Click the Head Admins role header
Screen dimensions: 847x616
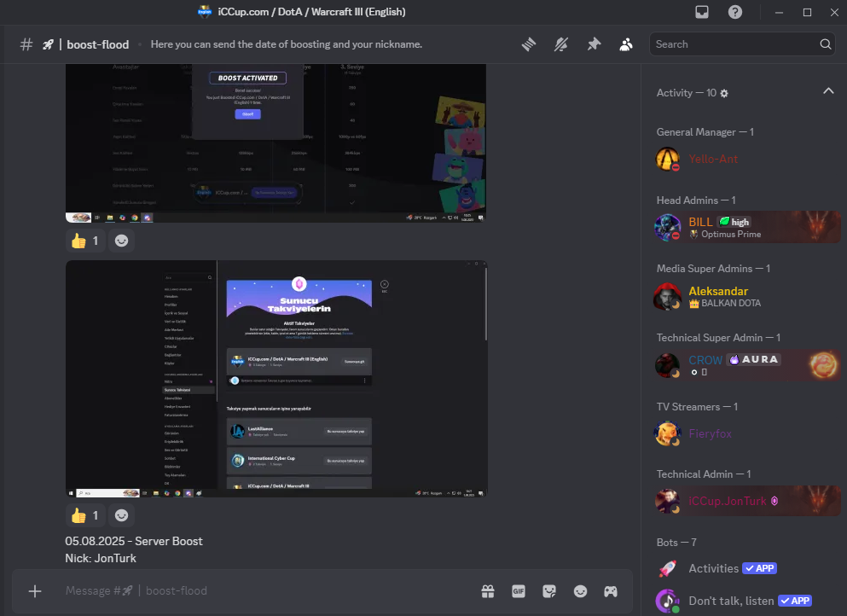coord(696,200)
